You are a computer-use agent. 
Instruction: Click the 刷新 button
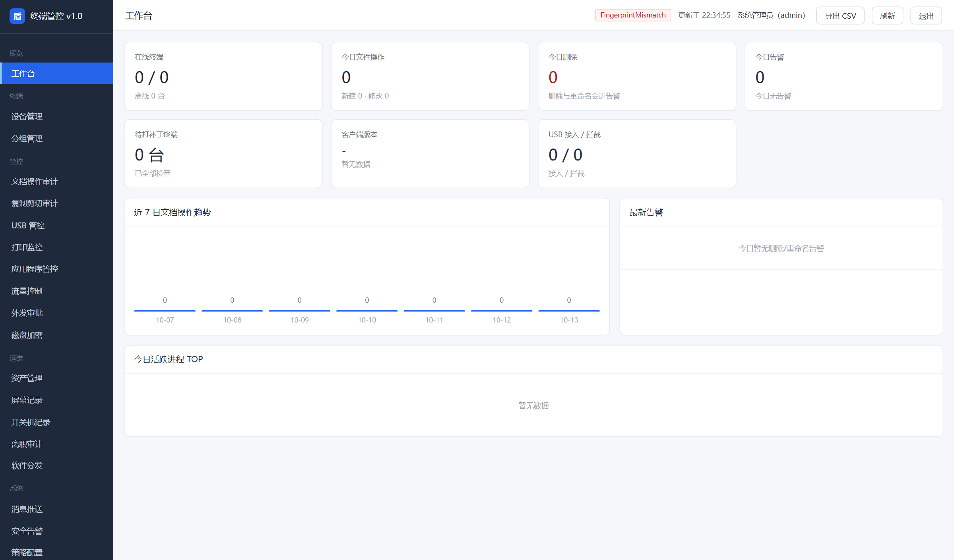click(x=887, y=15)
